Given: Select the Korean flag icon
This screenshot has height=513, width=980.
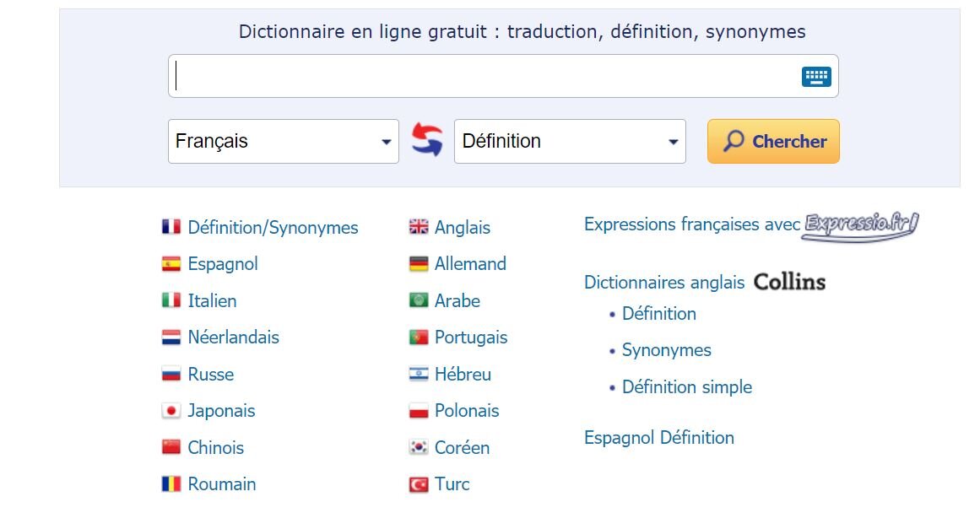Looking at the screenshot, I should click(420, 447).
